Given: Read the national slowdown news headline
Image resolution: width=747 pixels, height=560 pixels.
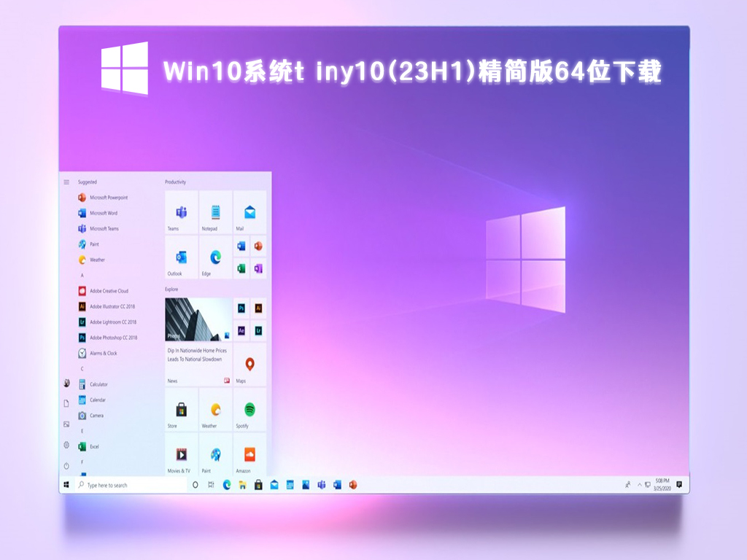Looking at the screenshot, I should (195, 354).
